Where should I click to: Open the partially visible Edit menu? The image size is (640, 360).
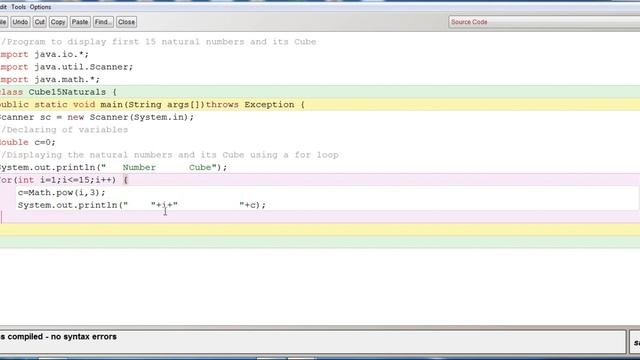click(3, 7)
